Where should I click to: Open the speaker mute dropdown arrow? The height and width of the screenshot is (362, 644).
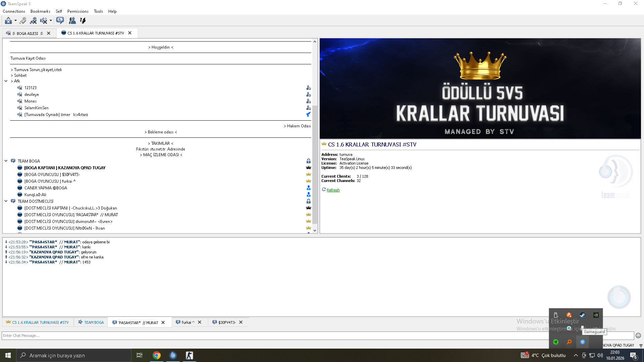pos(51,21)
